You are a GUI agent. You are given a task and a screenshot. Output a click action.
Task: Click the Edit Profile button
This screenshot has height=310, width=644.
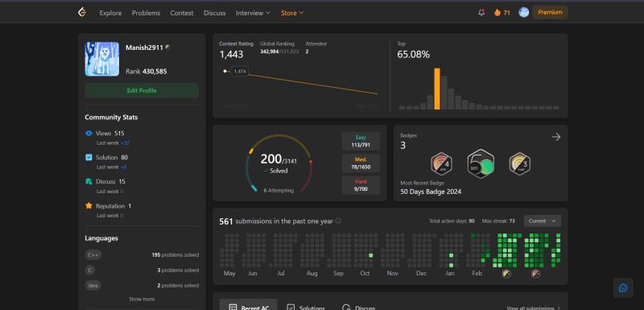click(142, 90)
